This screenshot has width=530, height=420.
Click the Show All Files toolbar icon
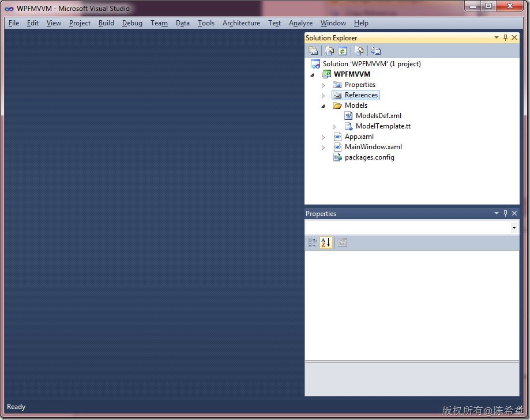329,51
